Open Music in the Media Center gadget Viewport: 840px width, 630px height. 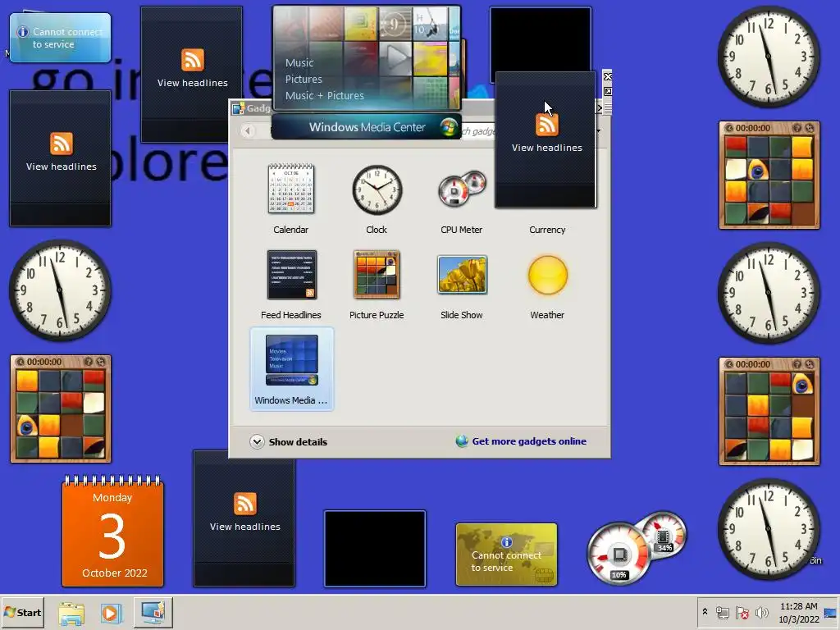[299, 62]
